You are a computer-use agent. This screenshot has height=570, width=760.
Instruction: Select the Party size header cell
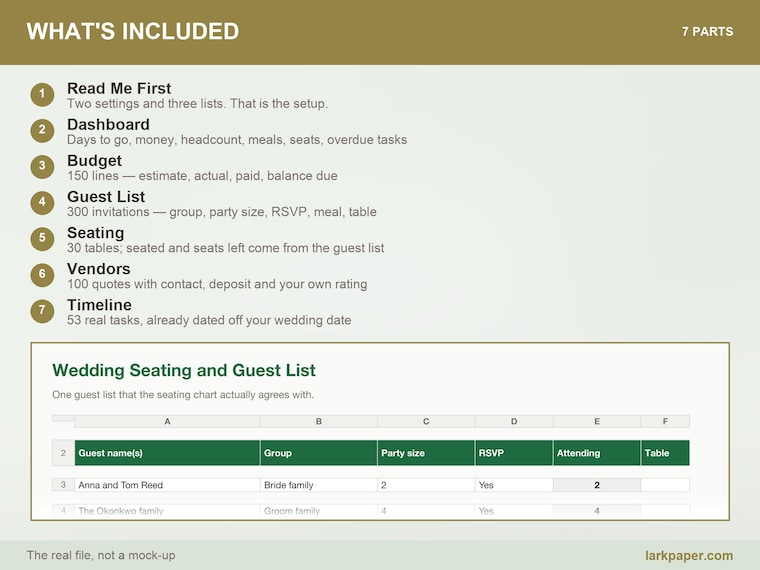pos(426,453)
